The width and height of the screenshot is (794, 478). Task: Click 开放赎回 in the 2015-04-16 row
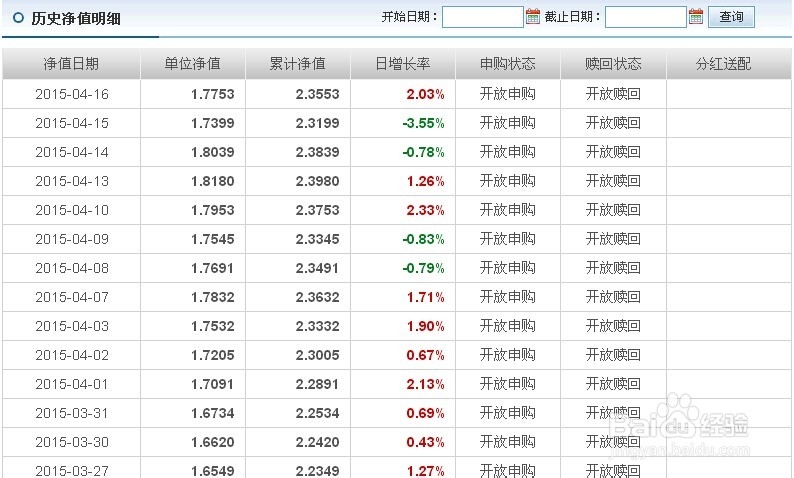613,94
